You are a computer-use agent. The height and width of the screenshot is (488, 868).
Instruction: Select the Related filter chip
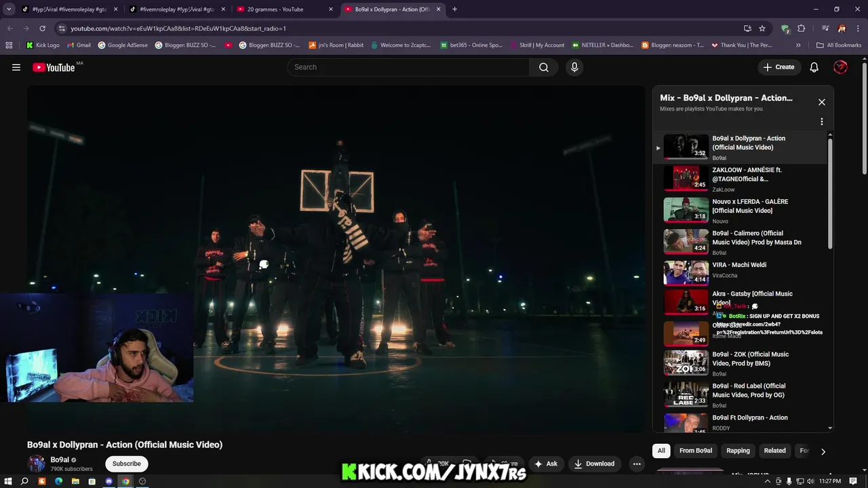[774, 451]
